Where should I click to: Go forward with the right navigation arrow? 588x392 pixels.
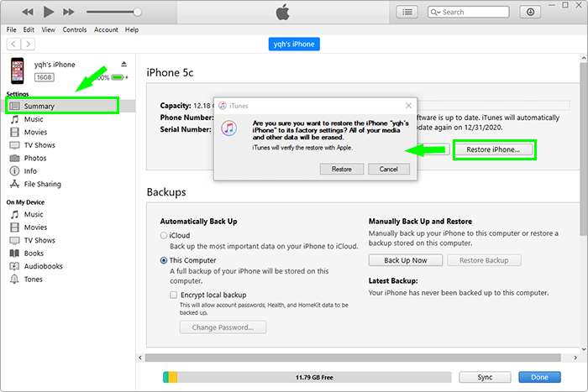point(28,44)
